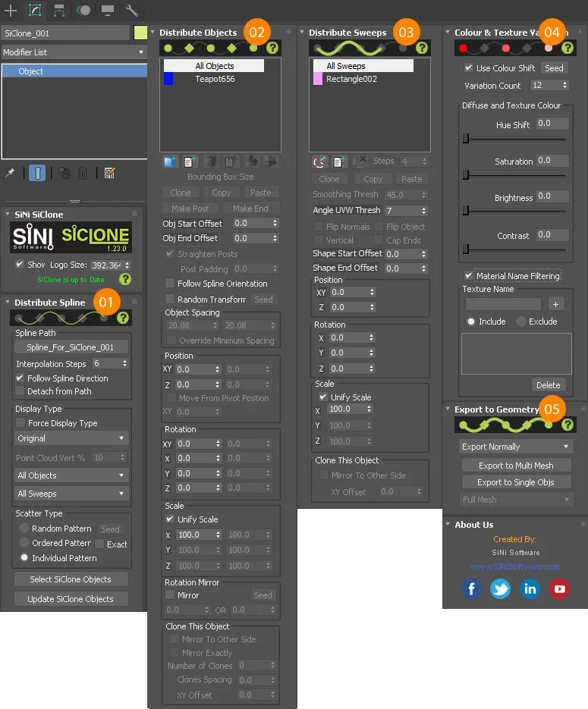Click remove sweep icon beside Steps
The width and height of the screenshot is (588, 709).
pos(360,162)
